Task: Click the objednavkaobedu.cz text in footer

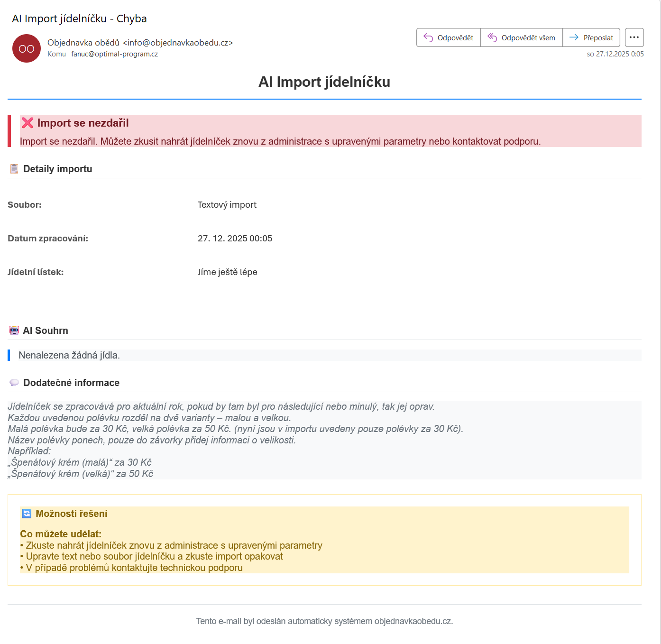Action: 413,621
